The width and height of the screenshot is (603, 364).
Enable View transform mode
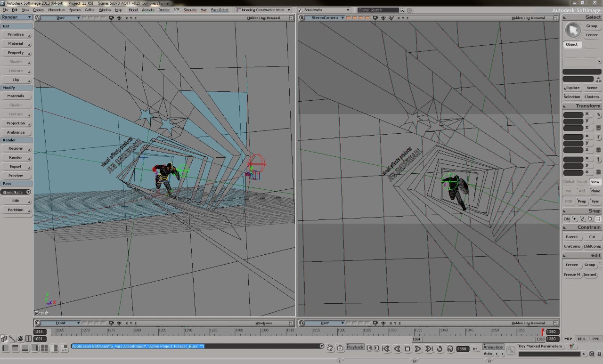point(595,182)
